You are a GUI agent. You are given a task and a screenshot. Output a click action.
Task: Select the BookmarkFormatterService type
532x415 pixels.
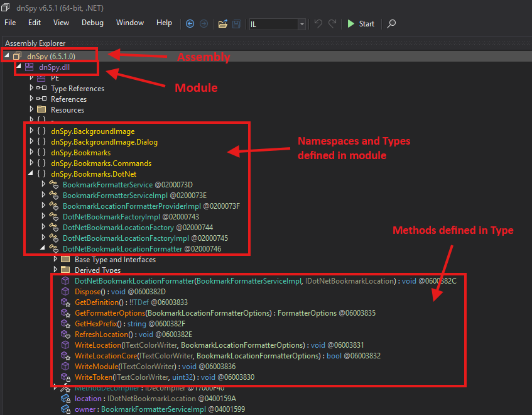point(107,184)
